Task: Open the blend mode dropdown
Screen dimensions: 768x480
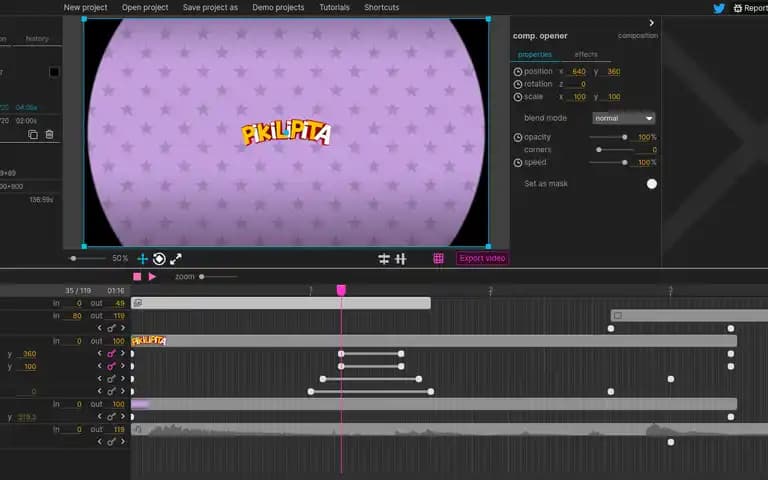Action: tap(623, 118)
